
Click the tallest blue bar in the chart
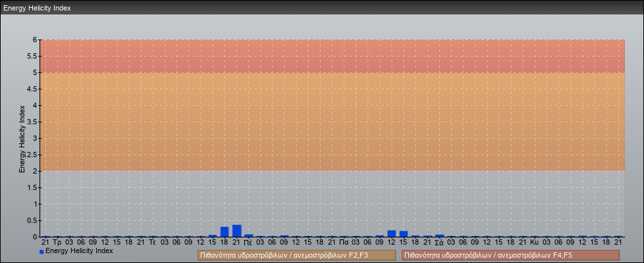(236, 230)
